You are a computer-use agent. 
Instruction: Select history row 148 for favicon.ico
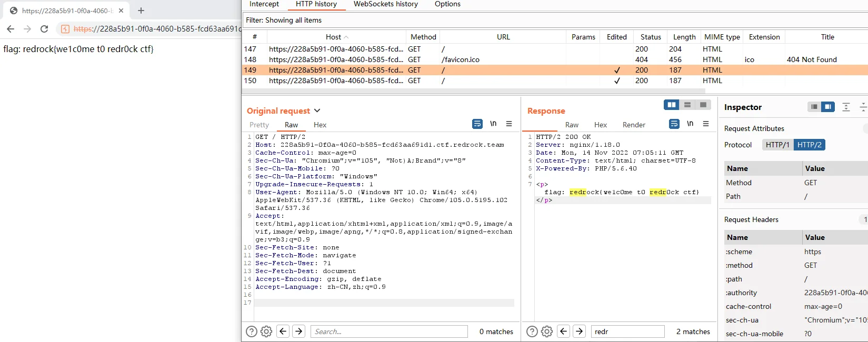pyautogui.click(x=460, y=60)
